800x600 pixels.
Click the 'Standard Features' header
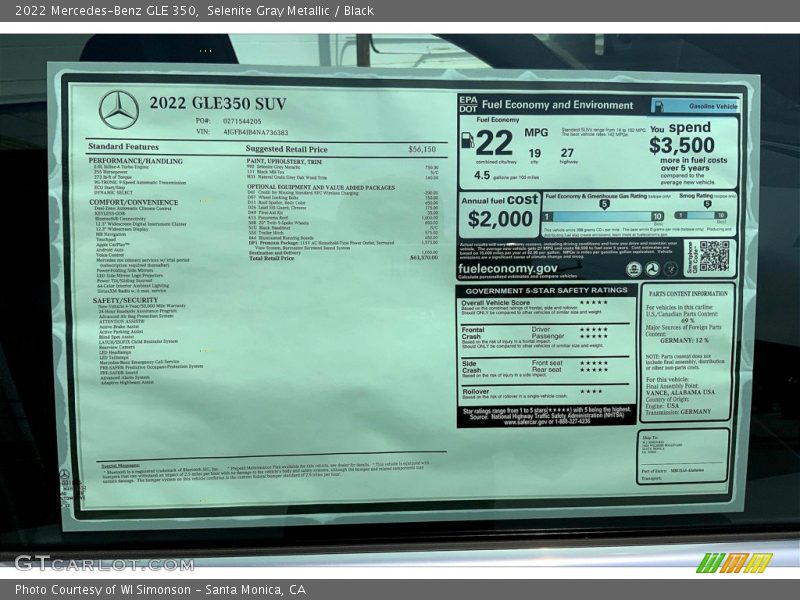point(123,146)
